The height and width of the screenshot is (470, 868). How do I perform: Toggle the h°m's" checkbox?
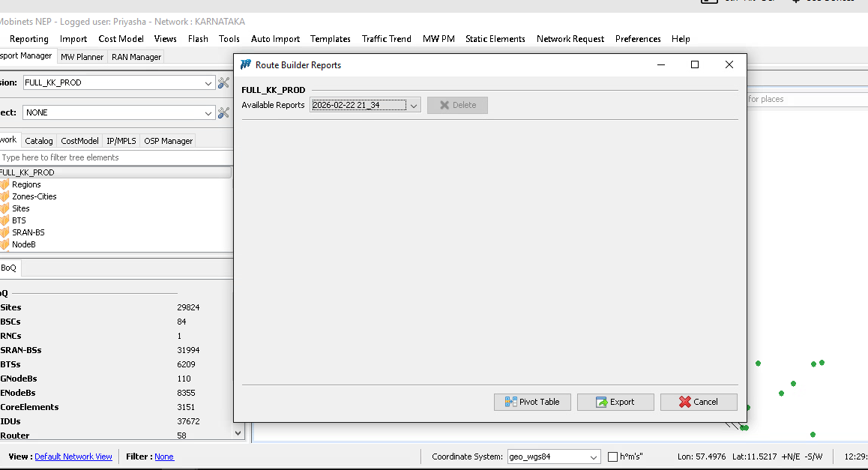pyautogui.click(x=612, y=457)
